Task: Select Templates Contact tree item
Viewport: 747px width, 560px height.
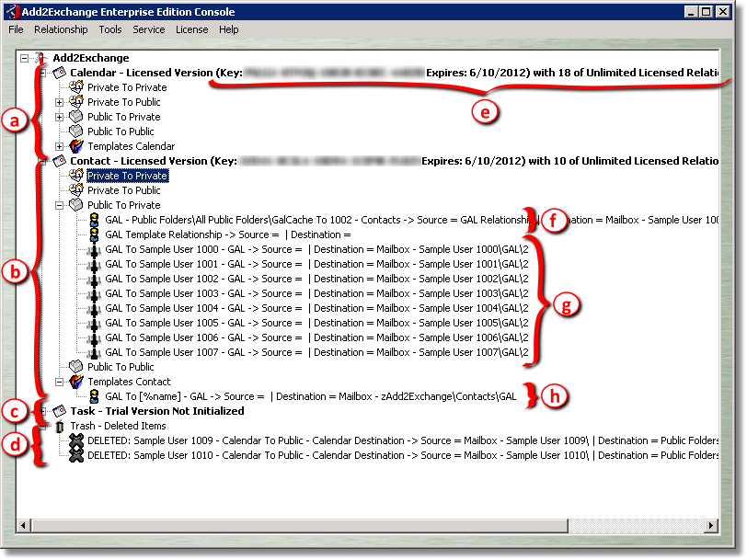Action: [x=129, y=382]
